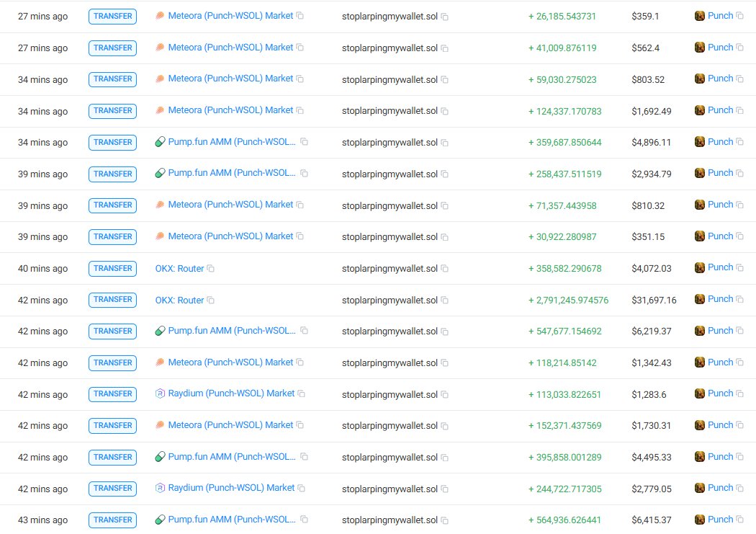
Task: Click the amount + 564,936.626441
Action: pos(565,520)
